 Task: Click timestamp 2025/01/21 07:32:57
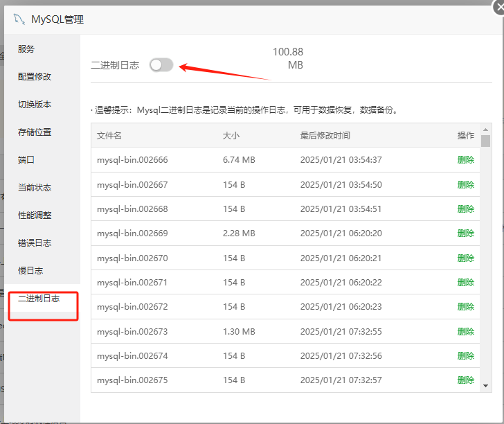pyautogui.click(x=341, y=380)
